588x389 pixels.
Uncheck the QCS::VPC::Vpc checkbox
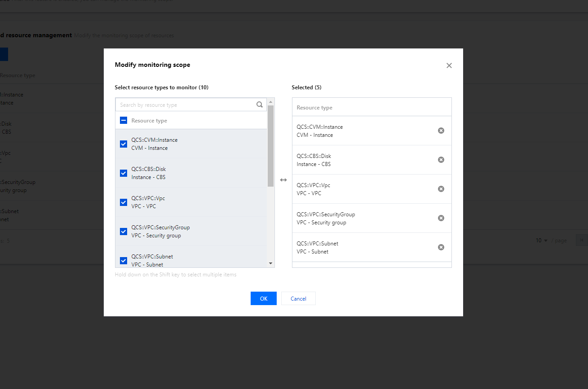(124, 202)
